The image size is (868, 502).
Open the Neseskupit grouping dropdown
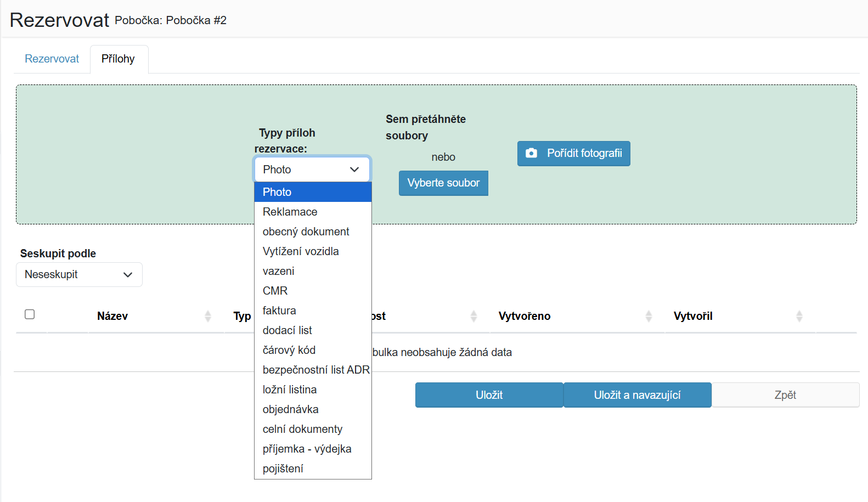coord(79,274)
